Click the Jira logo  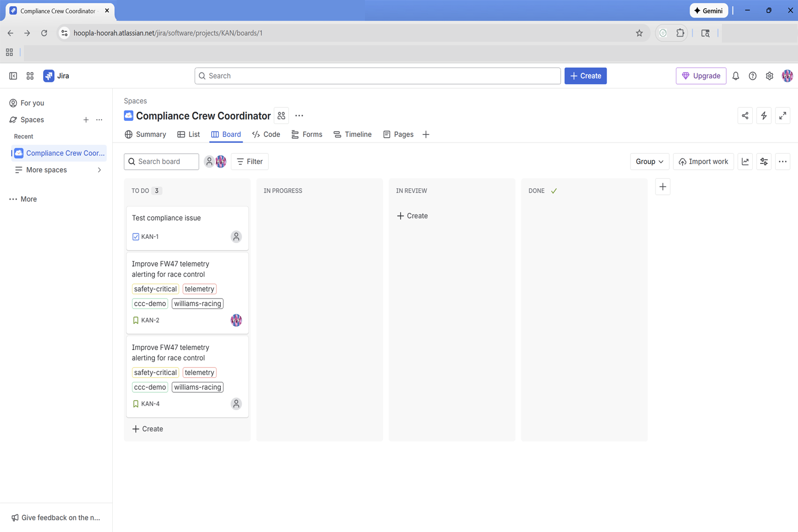tap(56, 76)
